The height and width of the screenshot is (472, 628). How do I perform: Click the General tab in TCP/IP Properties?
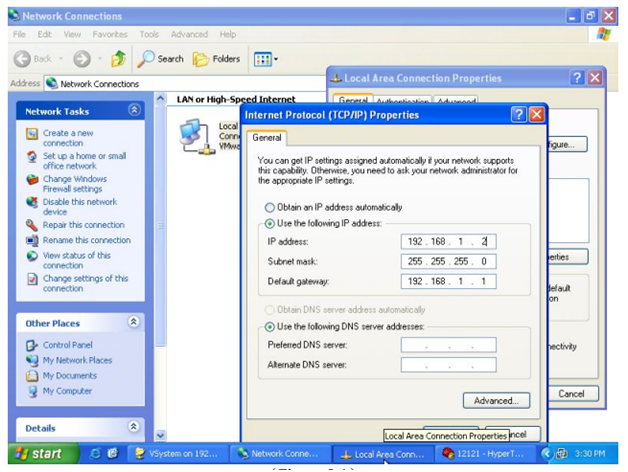point(267,138)
